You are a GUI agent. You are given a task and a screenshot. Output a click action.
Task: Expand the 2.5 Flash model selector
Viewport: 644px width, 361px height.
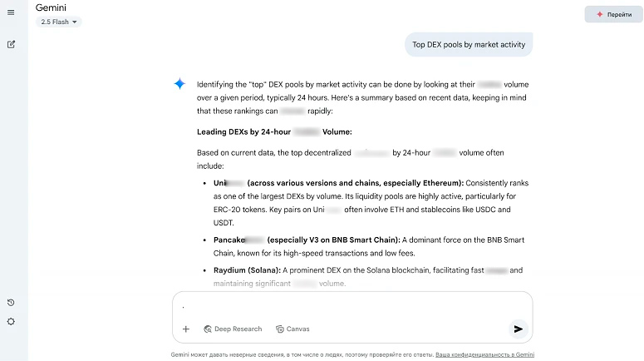tap(58, 22)
